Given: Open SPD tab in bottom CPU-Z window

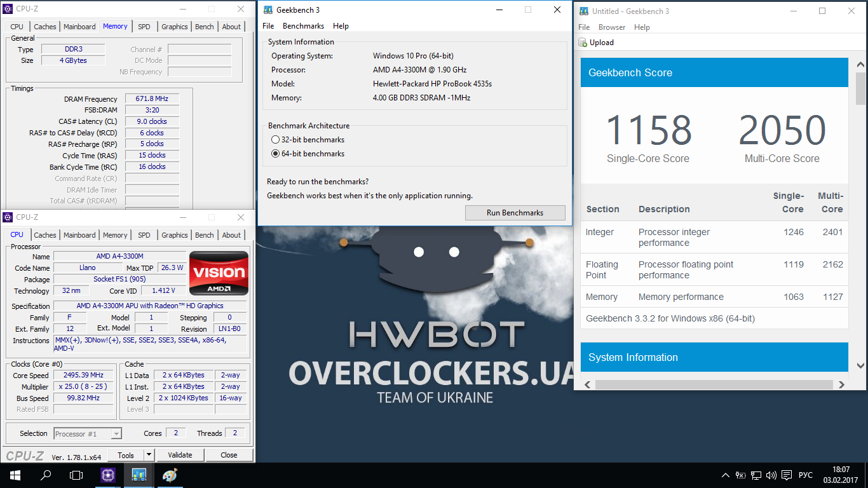Looking at the screenshot, I should (144, 235).
